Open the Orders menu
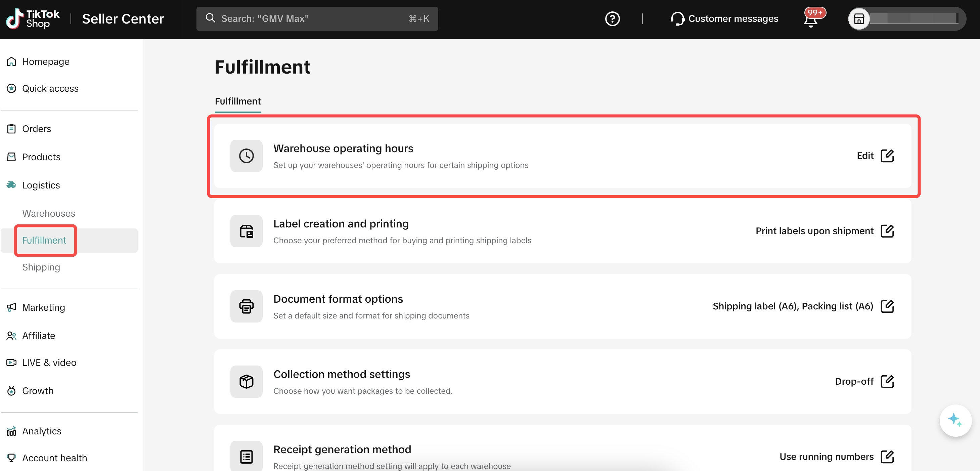 coord(36,129)
